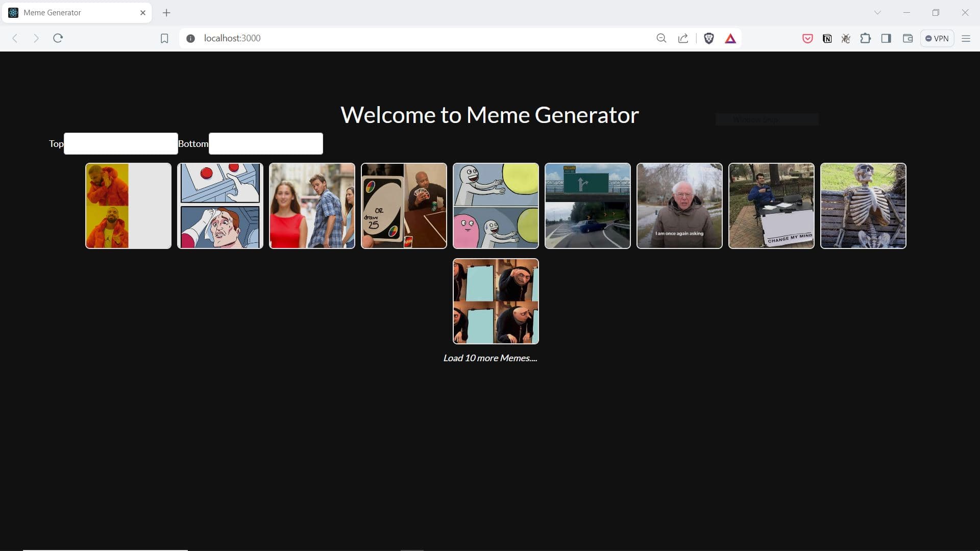Select the Two Buttons meme

pos(220,206)
